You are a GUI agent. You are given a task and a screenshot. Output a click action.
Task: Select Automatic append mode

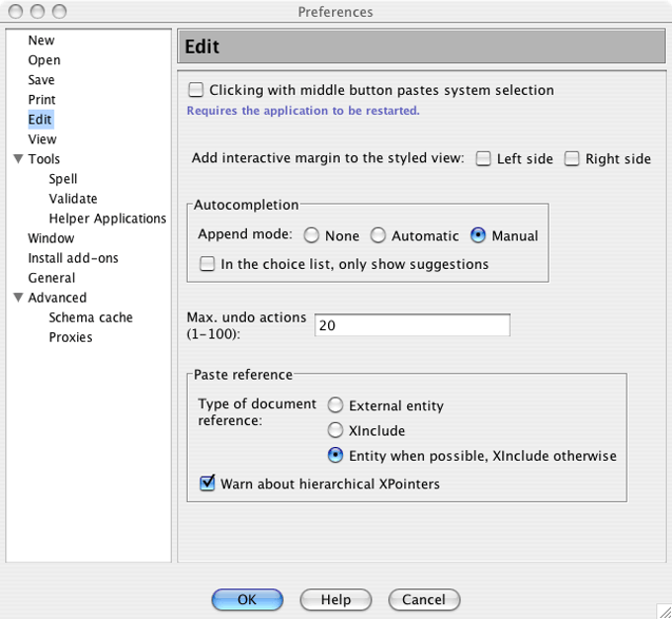[x=378, y=236]
